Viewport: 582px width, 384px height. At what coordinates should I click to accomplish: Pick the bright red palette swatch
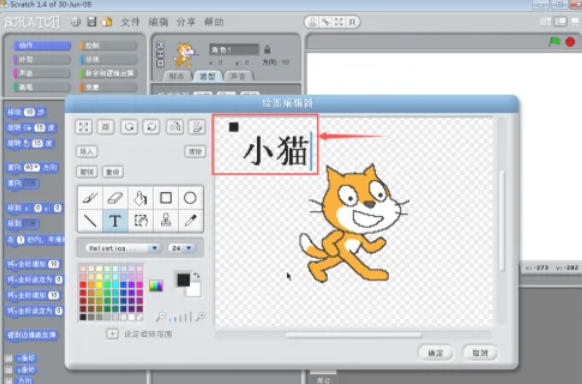[x=83, y=285]
